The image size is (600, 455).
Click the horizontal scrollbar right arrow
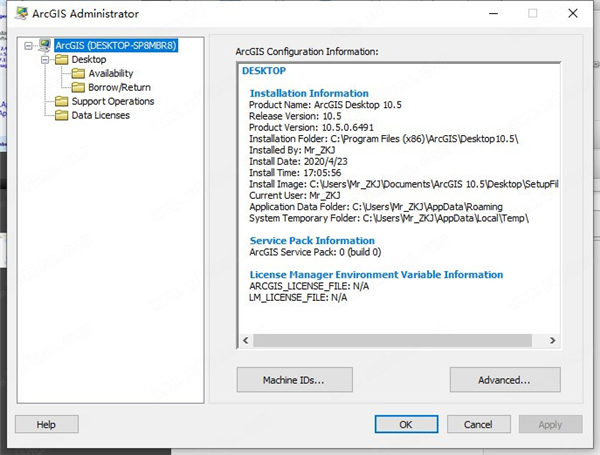pyautogui.click(x=553, y=340)
